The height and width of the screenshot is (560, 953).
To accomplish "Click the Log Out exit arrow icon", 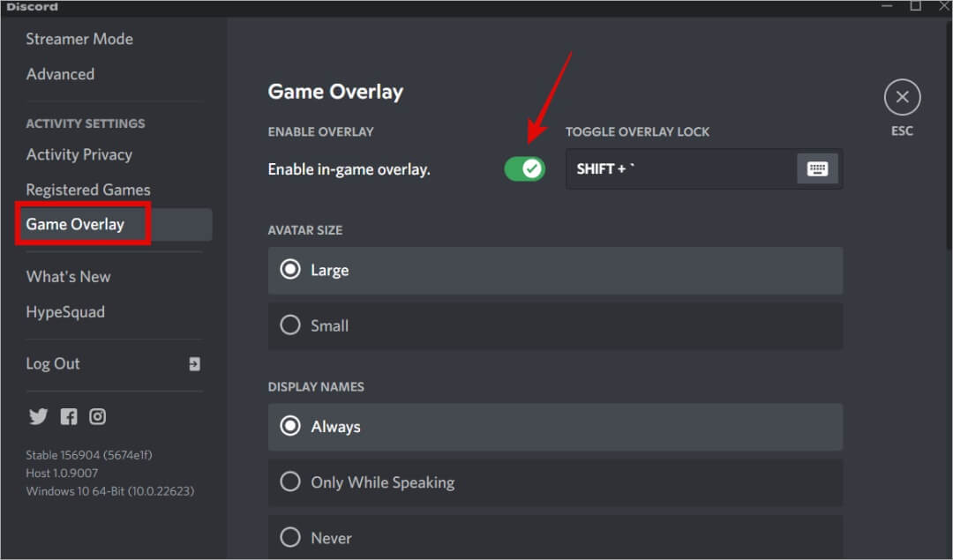I will tap(194, 364).
